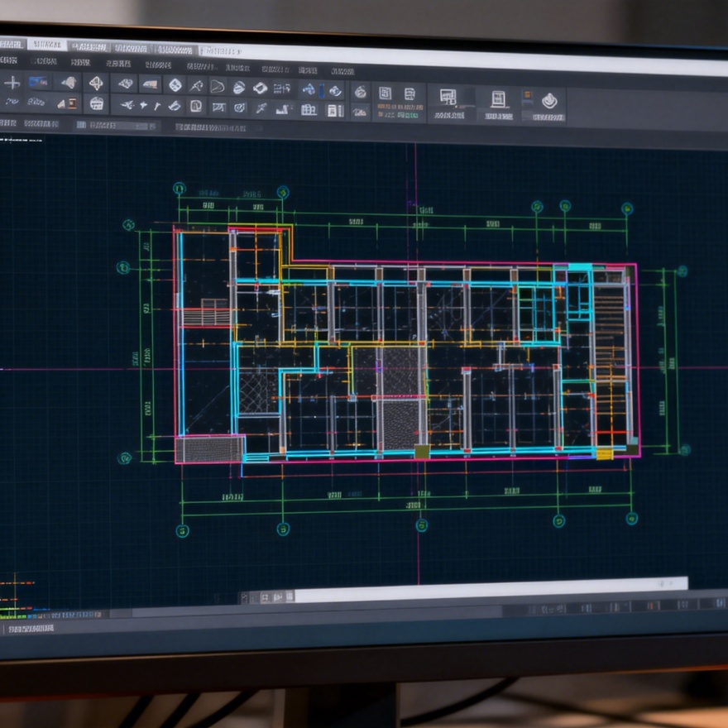Choose the orange square icon in the toolbar
Screen dimensions: 728x728
73,103
